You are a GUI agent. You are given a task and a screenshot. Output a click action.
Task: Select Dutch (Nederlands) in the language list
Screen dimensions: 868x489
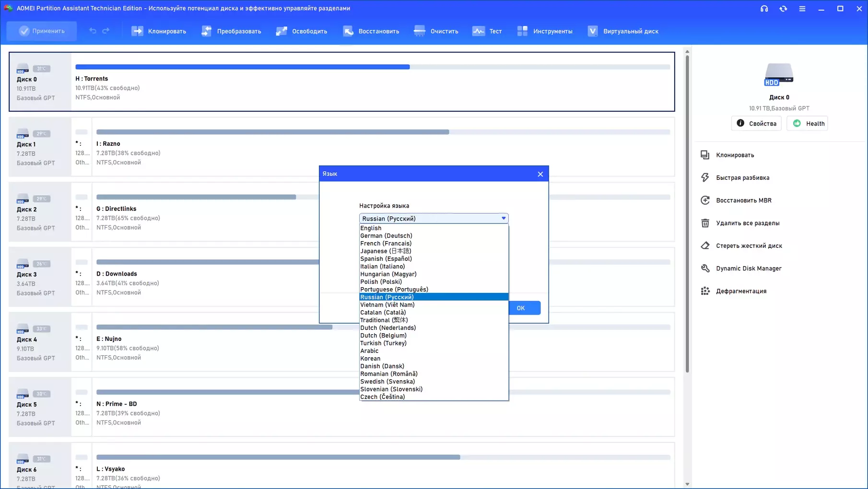pos(434,328)
